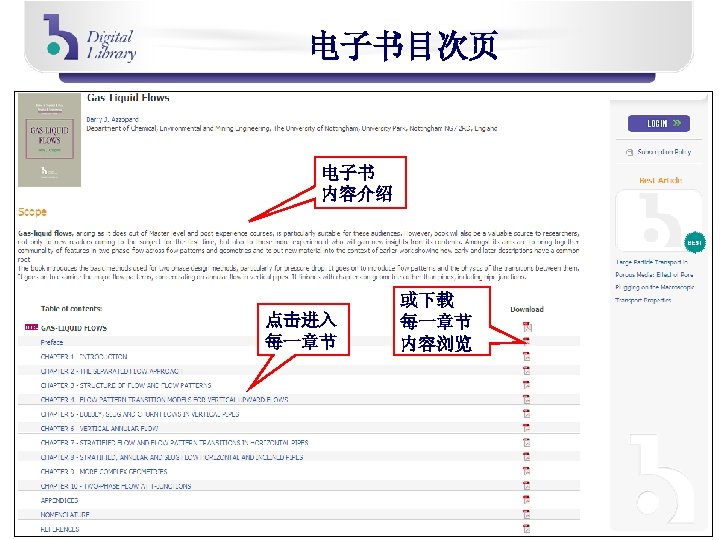Download PDF of Nomenclature
Viewport: 720px width, 540px height.
[527, 514]
